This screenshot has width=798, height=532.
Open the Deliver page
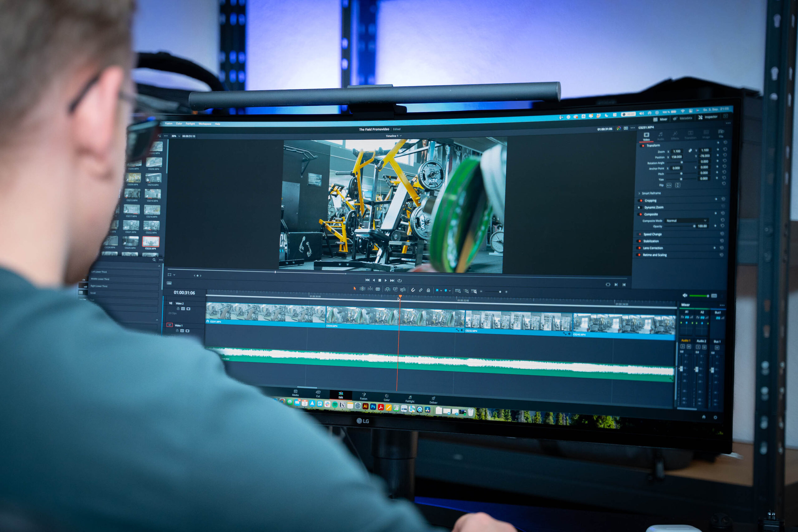(434, 400)
